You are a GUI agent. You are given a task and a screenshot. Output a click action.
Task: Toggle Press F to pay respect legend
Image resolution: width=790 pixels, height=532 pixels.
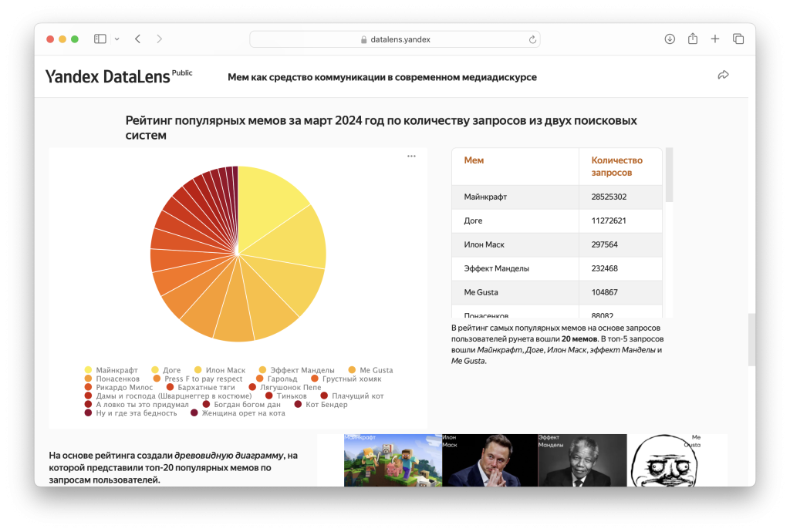pos(198,379)
